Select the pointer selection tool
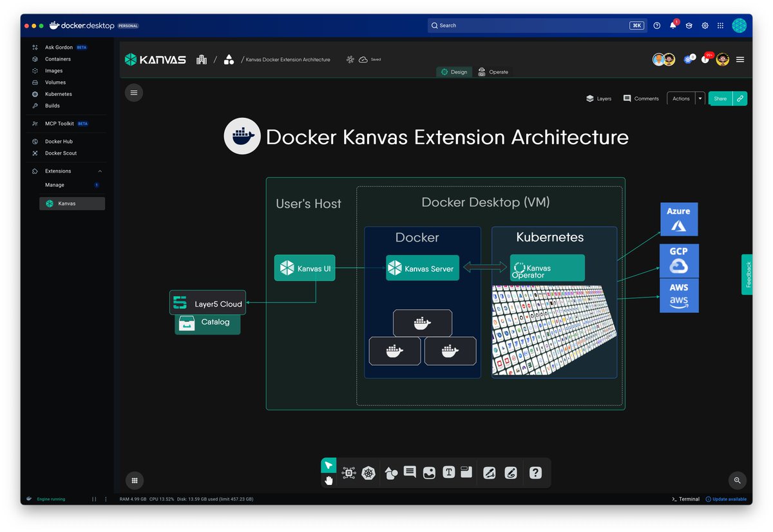Viewport: 773px width, 532px height. coord(329,465)
